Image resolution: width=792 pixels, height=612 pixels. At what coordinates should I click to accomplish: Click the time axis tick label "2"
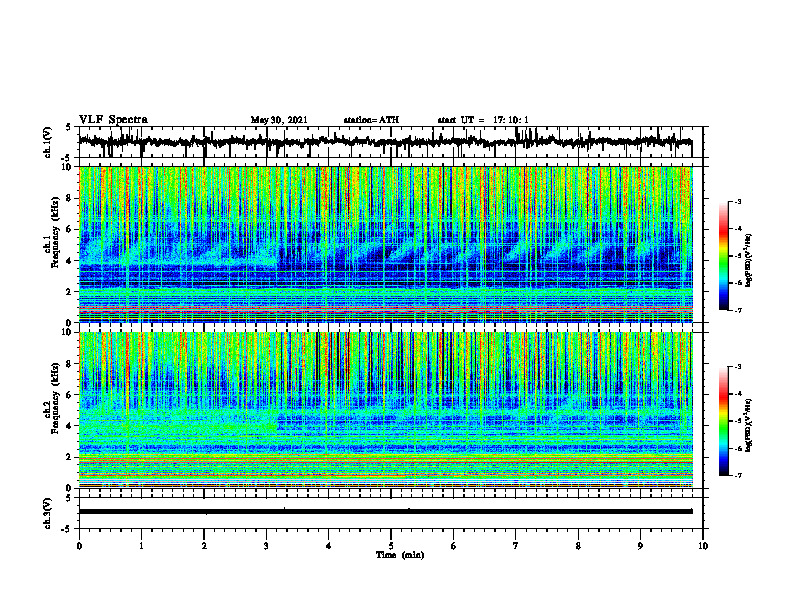point(204,546)
